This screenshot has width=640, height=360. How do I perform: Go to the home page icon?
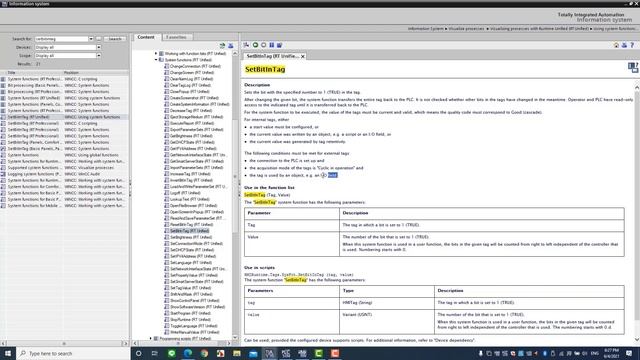(x=616, y=45)
